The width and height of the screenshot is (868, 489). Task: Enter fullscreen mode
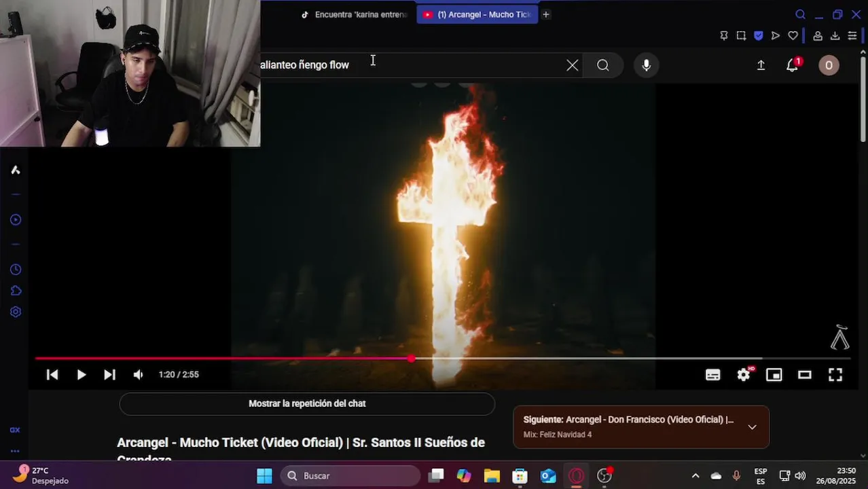pos(835,375)
